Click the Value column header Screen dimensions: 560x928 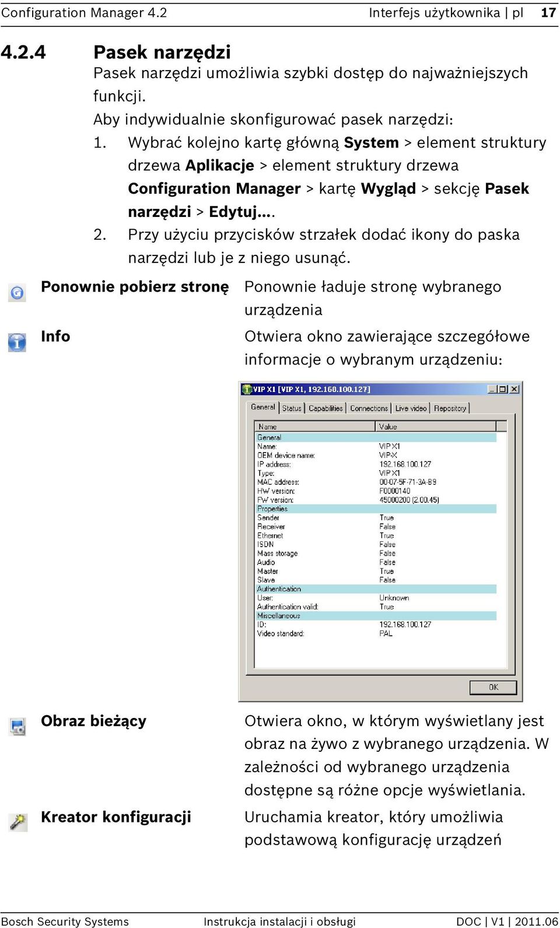pyautogui.click(x=436, y=426)
